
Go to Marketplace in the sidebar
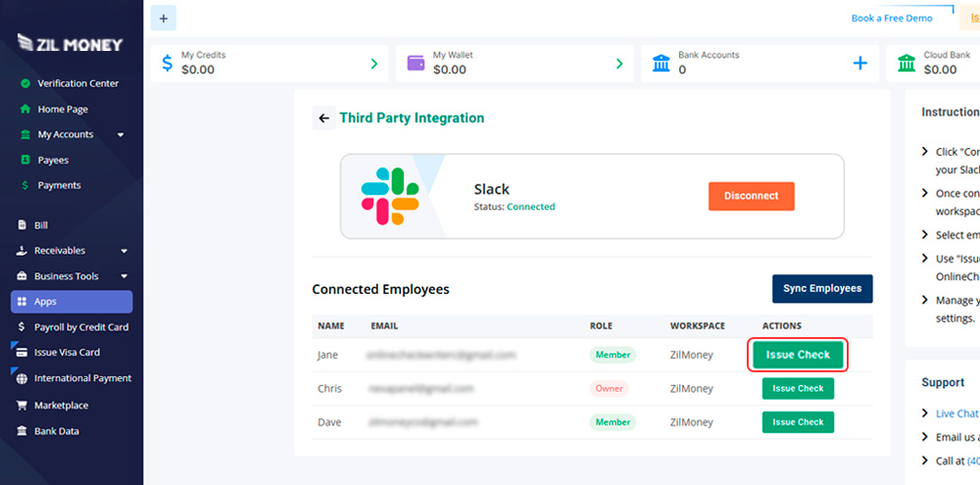point(61,405)
